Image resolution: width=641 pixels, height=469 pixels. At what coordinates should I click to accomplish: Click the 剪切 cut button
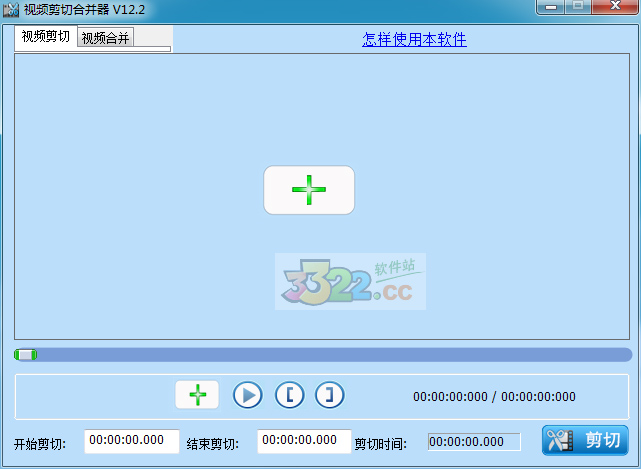pyautogui.click(x=585, y=440)
